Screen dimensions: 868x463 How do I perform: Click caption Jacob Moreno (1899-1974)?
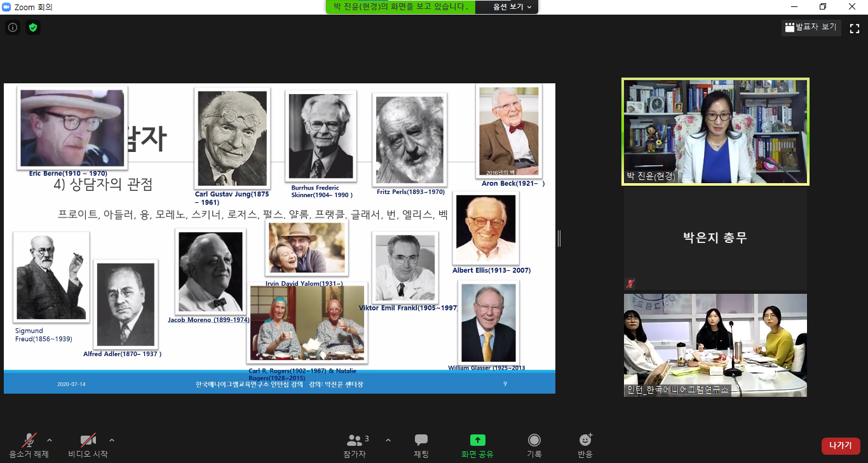click(x=208, y=320)
